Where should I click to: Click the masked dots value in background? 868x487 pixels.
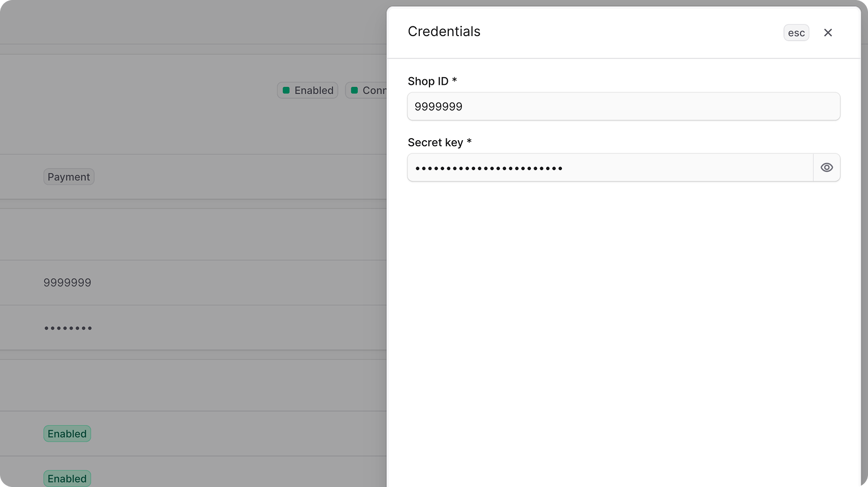68,328
